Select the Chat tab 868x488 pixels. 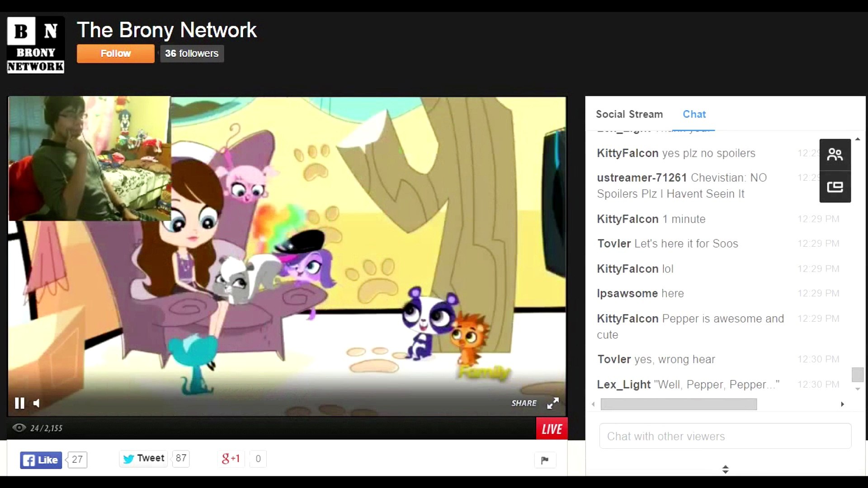click(694, 114)
